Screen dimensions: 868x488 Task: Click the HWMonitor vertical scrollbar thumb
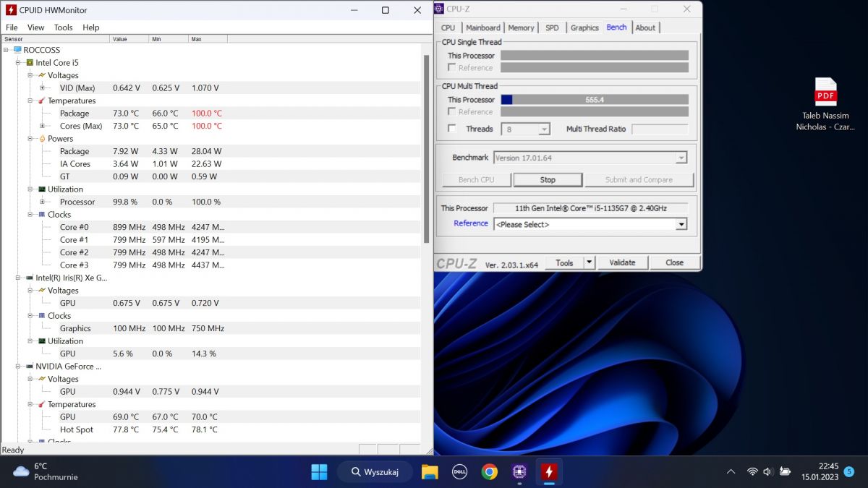point(425,149)
